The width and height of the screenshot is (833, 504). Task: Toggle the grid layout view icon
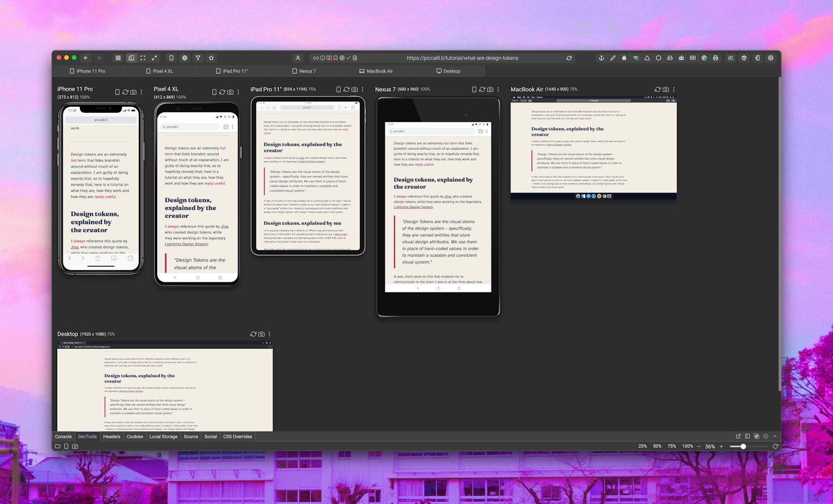(x=118, y=58)
